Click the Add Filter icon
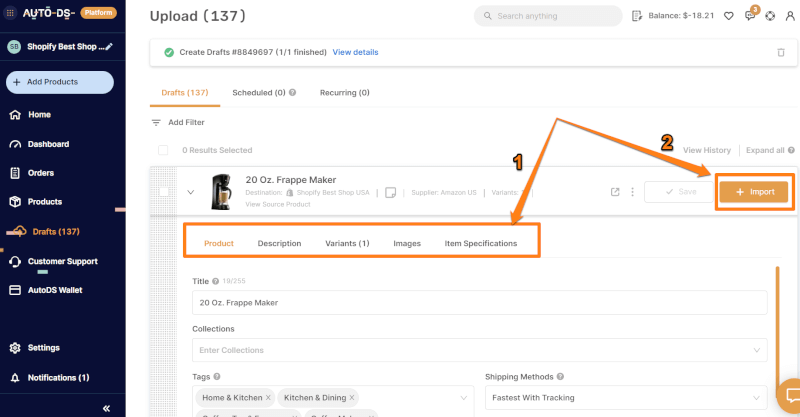Image resolution: width=800 pixels, height=417 pixels. pos(156,122)
